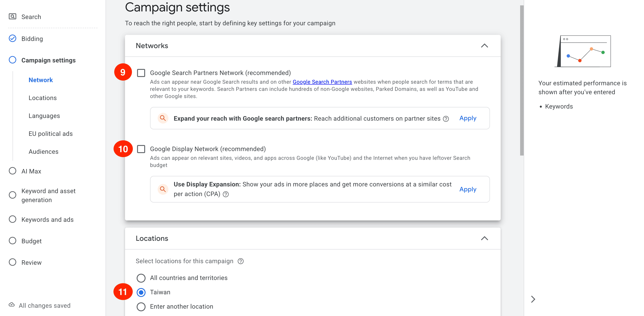Go to Network subsection
644x316 pixels.
pos(41,80)
